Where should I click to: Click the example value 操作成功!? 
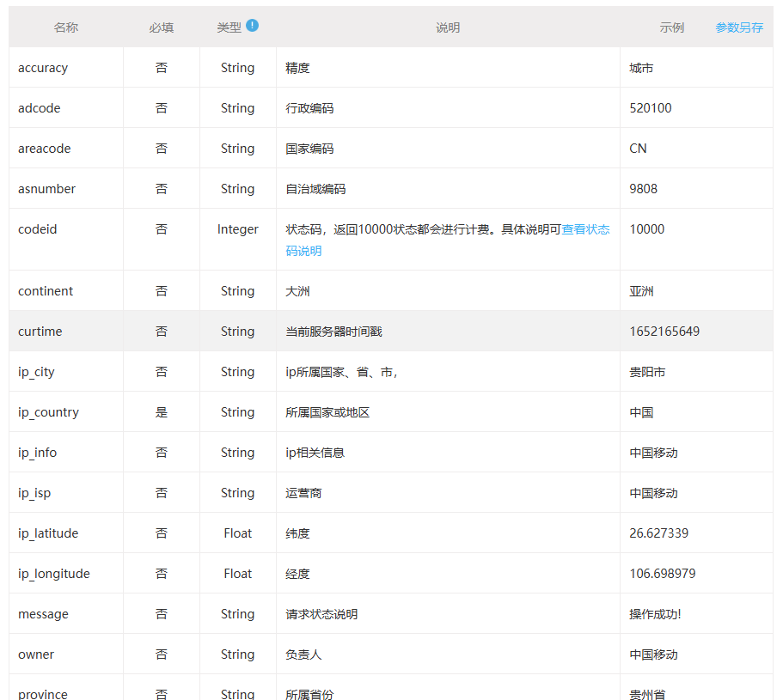(655, 614)
